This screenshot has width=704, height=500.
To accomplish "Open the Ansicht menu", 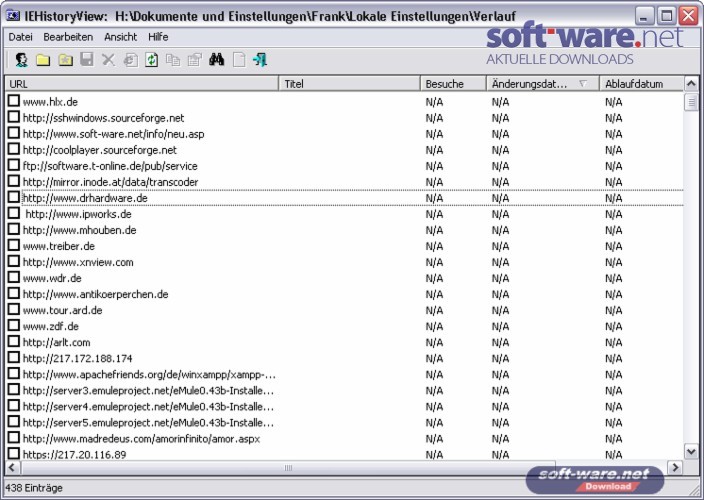I will pos(121,37).
